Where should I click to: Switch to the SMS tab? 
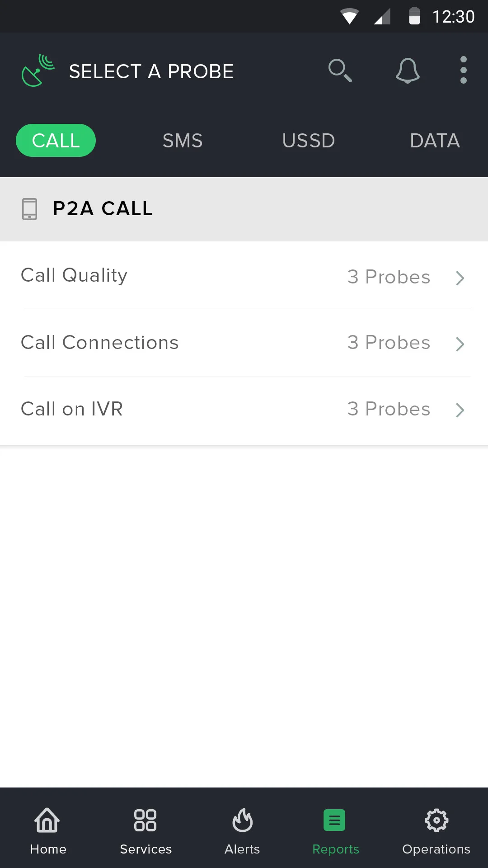tap(183, 141)
